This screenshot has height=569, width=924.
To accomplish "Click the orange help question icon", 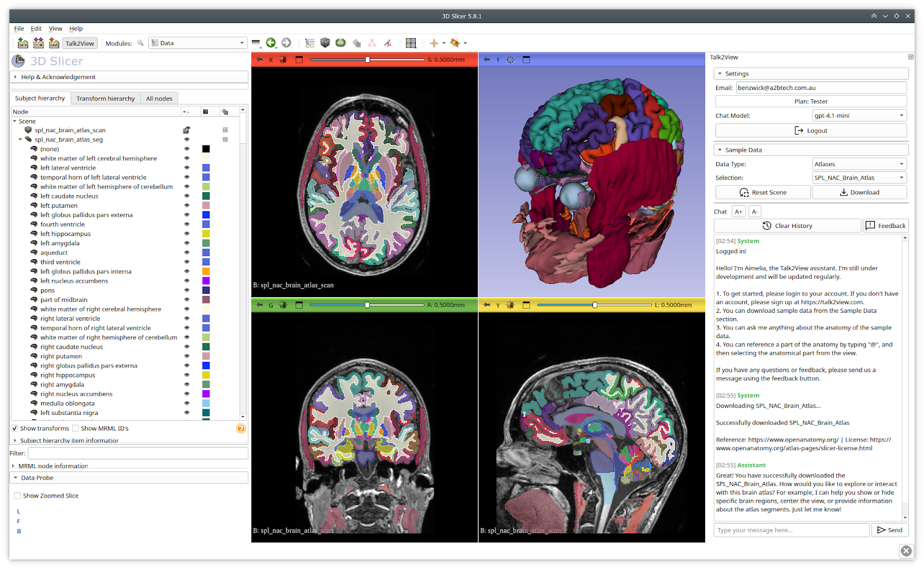I will 241,429.
